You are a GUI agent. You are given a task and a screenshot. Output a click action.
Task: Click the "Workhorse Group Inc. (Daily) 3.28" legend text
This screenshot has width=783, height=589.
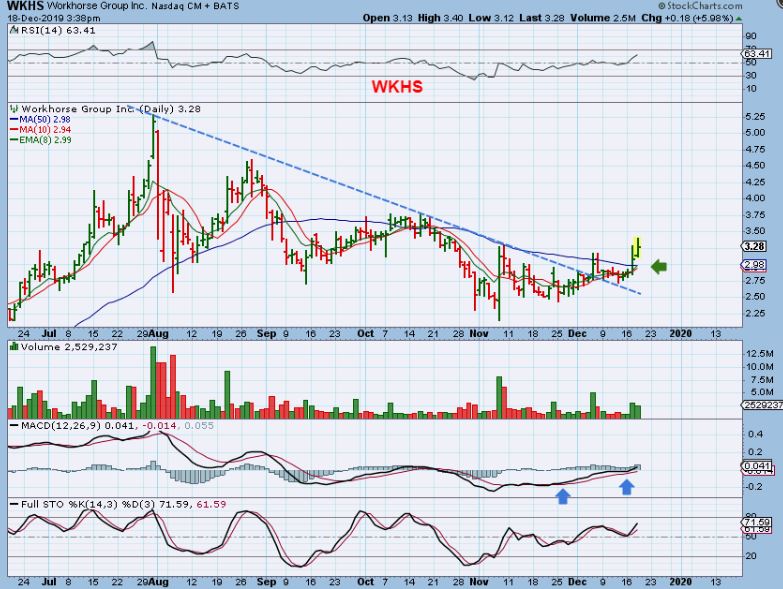(111, 109)
